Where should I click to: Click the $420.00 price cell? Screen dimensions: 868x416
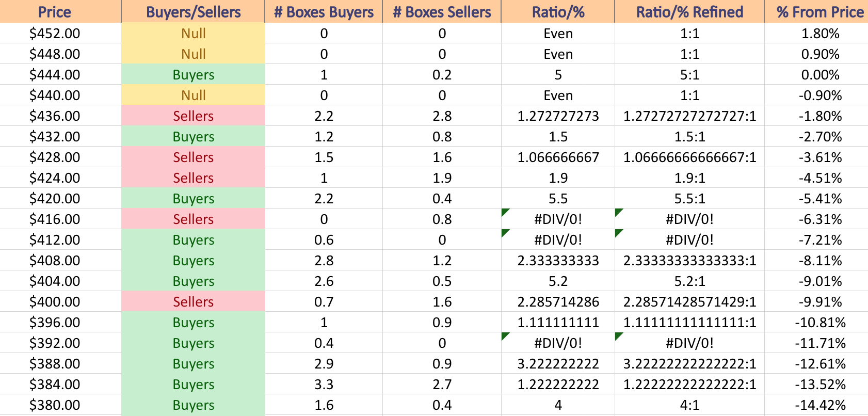point(60,199)
